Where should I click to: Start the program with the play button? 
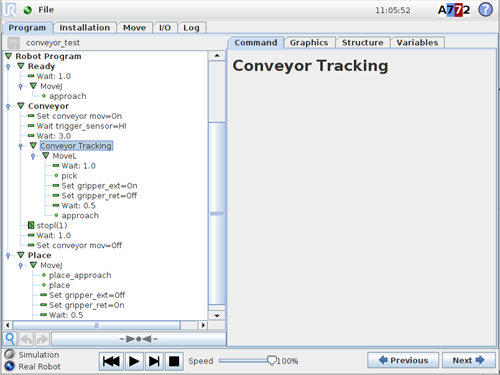(x=134, y=361)
